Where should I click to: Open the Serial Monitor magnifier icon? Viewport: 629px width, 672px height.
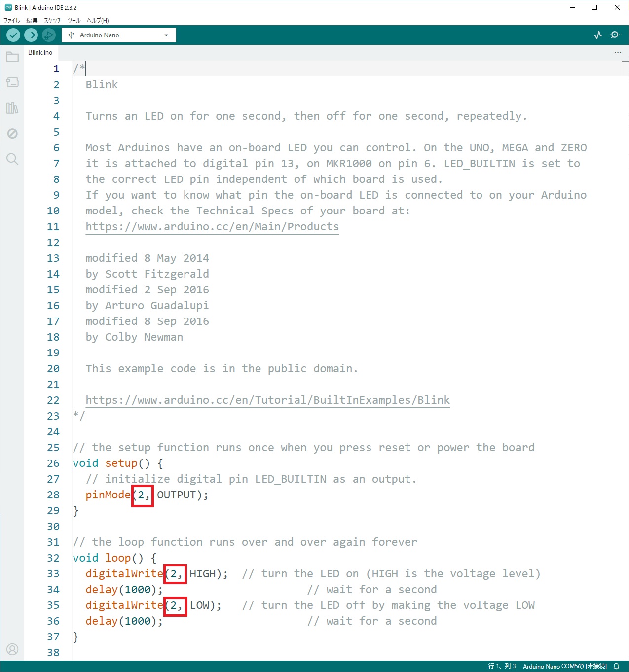coord(616,35)
